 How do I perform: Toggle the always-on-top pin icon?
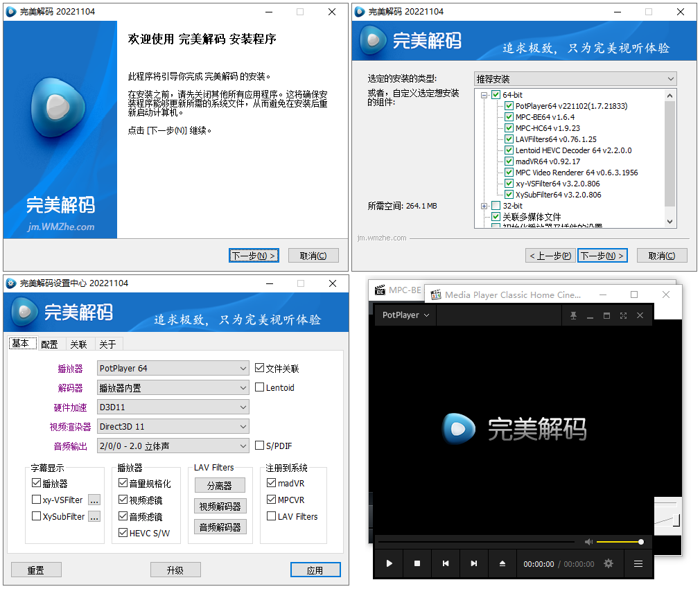573,315
